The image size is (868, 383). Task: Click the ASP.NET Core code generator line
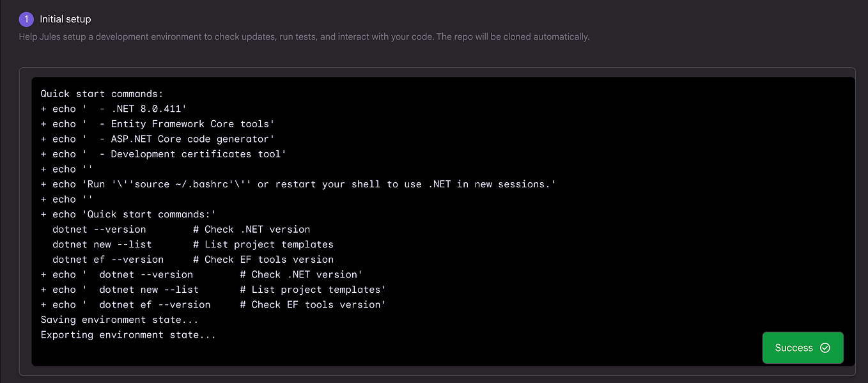pos(157,139)
